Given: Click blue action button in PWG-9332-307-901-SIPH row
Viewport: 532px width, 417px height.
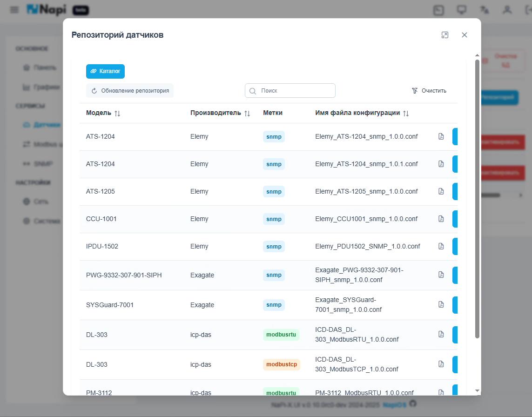Looking at the screenshot, I should click(x=455, y=275).
